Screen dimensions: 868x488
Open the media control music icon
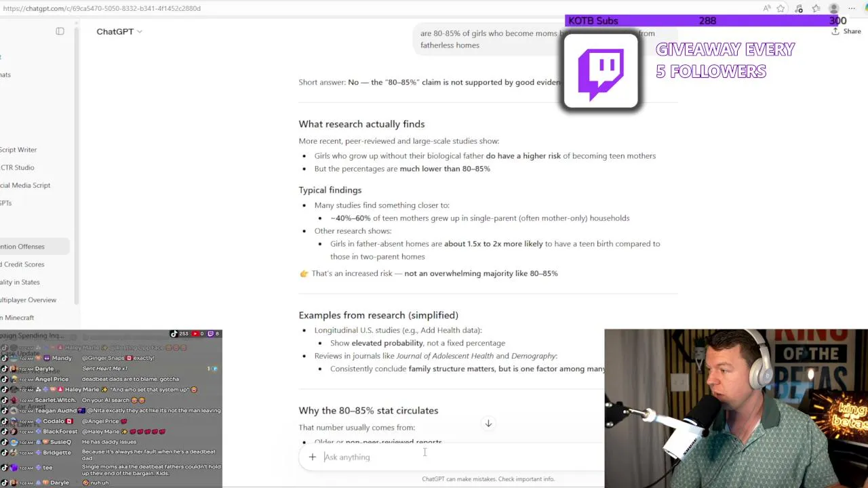(798, 8)
